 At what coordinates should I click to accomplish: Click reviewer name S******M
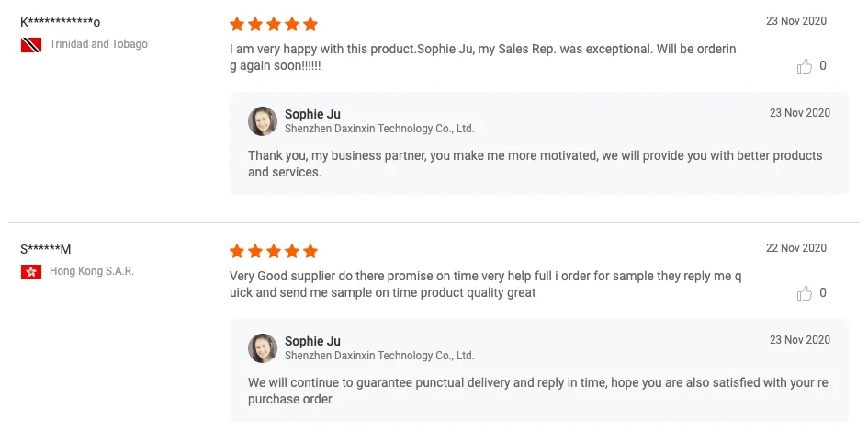(46, 249)
